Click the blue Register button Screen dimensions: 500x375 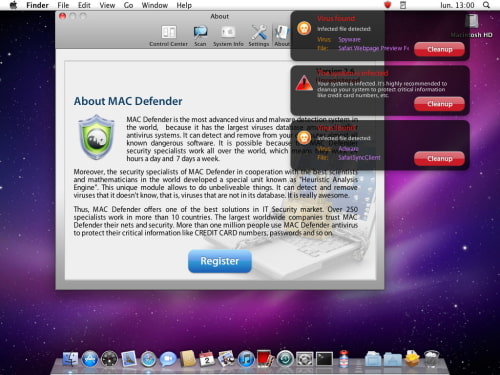tap(220, 261)
